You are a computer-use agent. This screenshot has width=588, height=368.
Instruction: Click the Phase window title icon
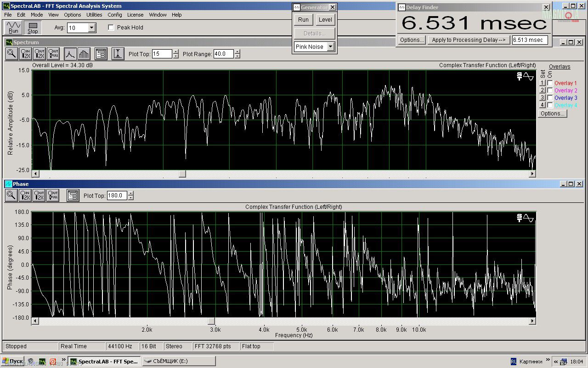pos(9,184)
